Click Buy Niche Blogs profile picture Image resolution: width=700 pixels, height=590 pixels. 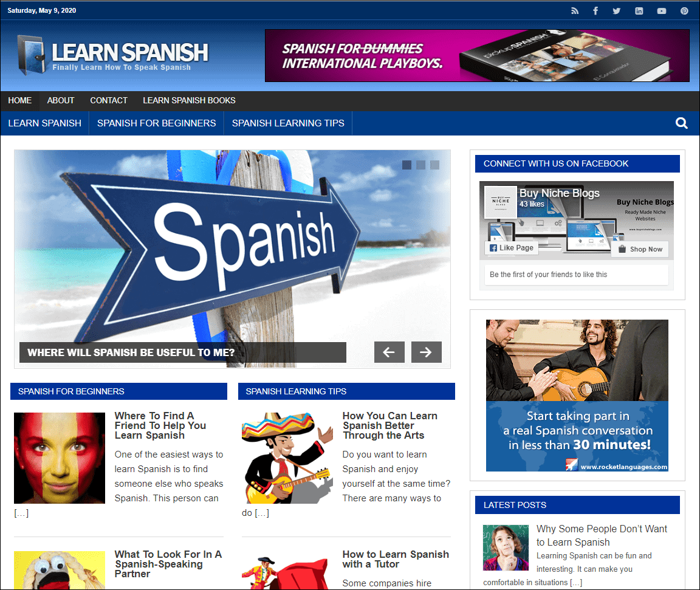click(501, 202)
